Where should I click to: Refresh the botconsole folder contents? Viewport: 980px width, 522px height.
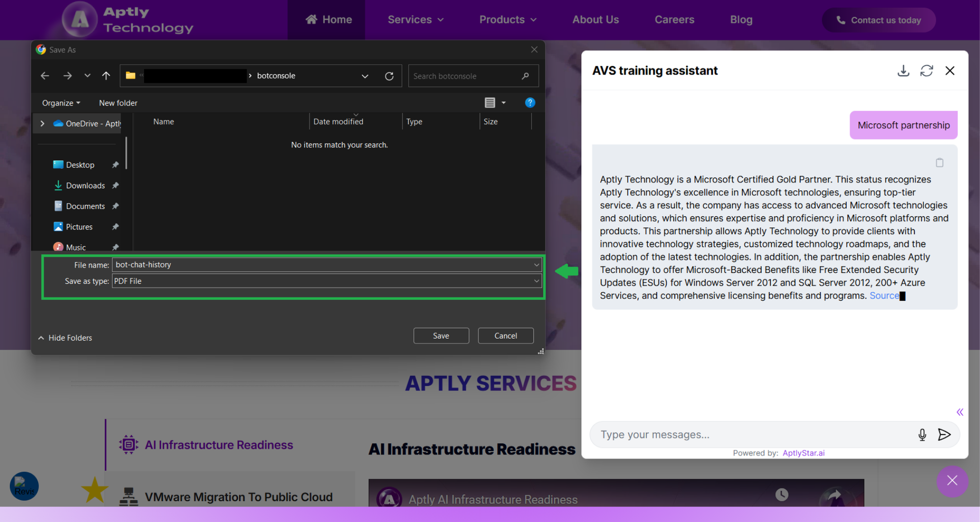pos(390,76)
